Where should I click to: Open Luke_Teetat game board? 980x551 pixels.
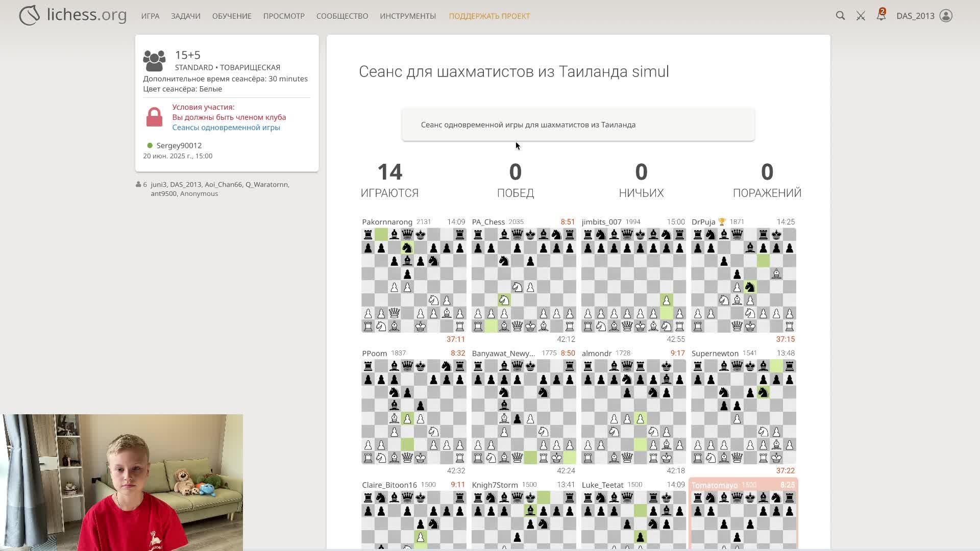(633, 520)
